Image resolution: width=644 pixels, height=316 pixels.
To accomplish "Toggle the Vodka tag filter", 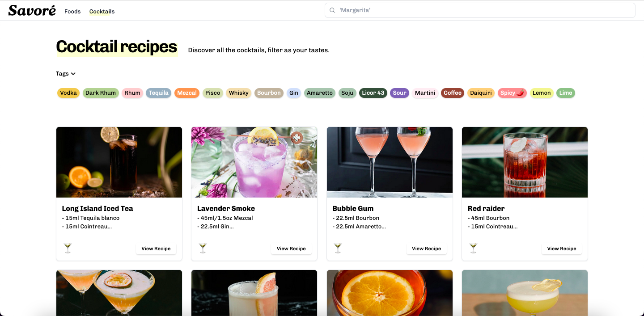I will [68, 93].
